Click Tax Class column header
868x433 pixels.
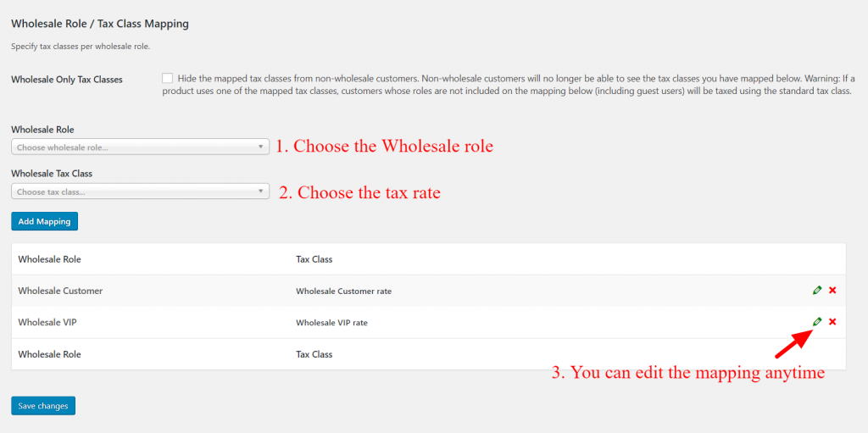(314, 259)
